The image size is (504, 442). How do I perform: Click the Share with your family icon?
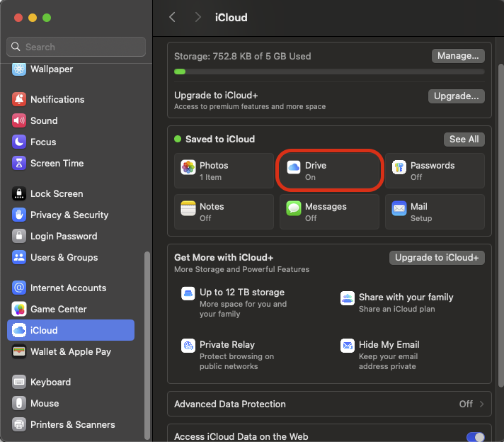(348, 298)
